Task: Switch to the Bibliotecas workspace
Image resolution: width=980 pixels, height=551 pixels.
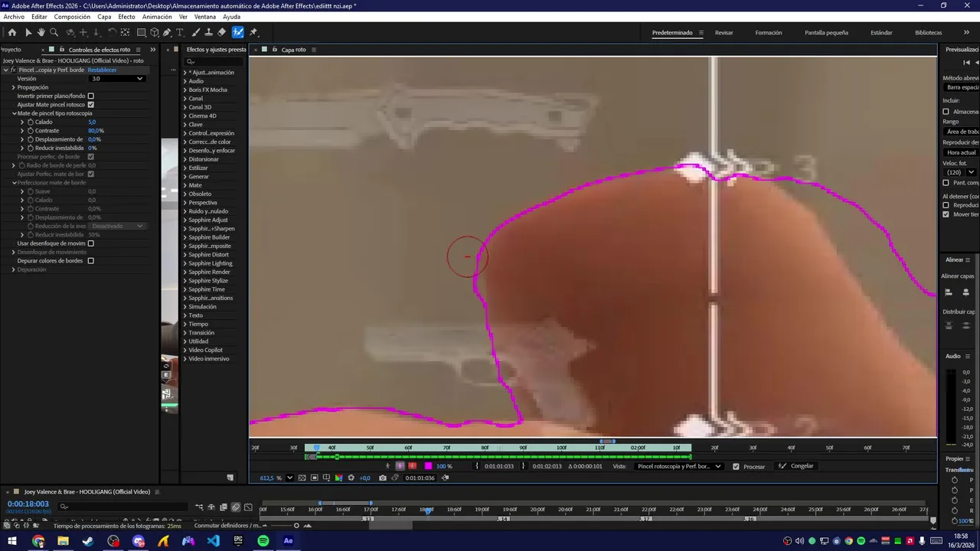Action: 928,33
